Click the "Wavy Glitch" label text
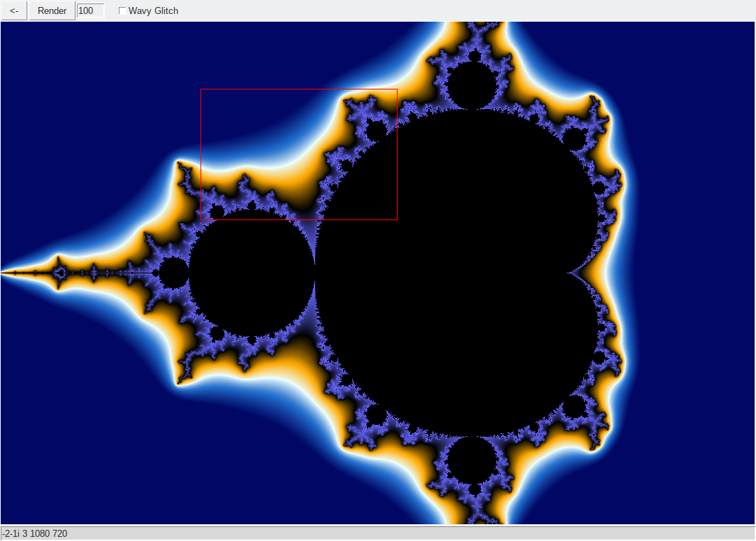This screenshot has height=541, width=756. tap(153, 10)
